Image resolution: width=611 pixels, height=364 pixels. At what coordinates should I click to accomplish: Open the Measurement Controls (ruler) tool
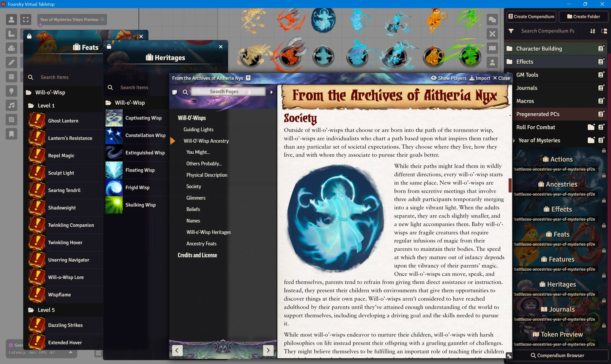click(x=11, y=34)
